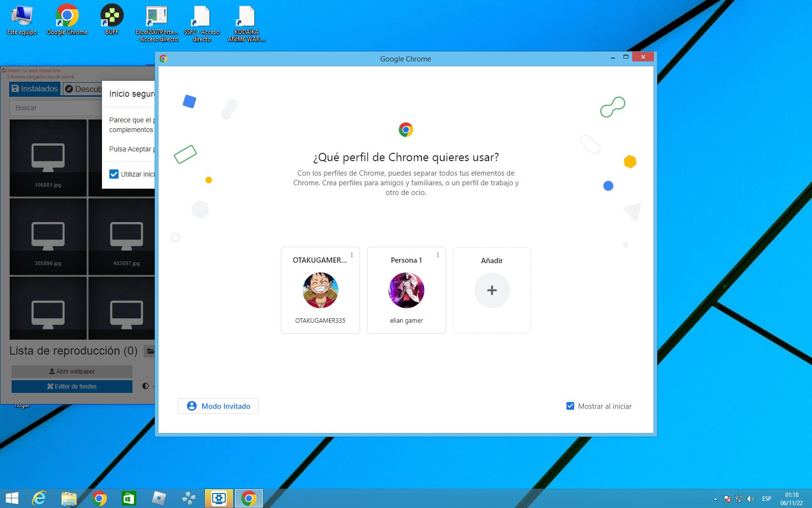Open more options for OTAKUGAMER profile
Screen dimensions: 812x508
pyautogui.click(x=352, y=255)
